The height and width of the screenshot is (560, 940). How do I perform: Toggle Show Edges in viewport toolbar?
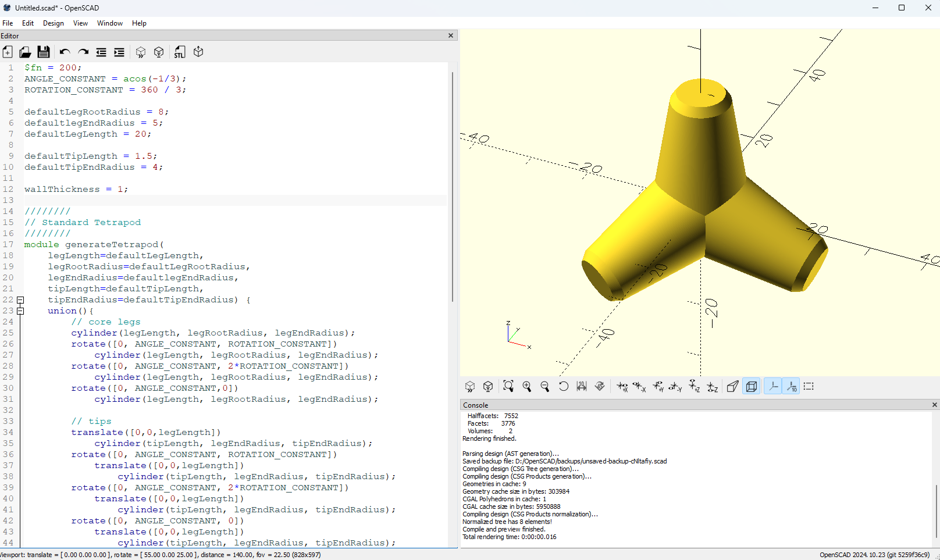809,387
